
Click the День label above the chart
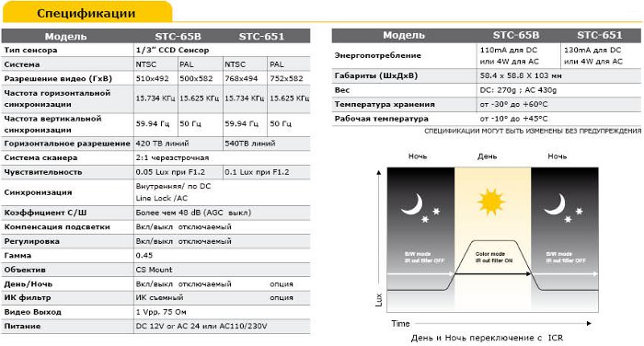point(487,156)
